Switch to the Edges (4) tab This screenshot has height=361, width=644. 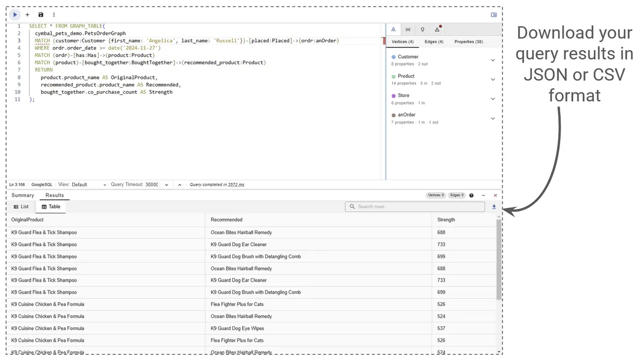pos(434,41)
